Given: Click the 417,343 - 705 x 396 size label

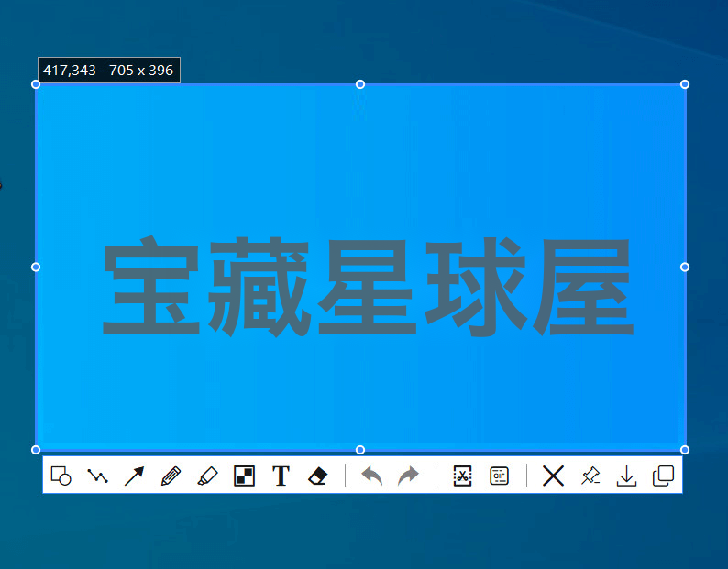Looking at the screenshot, I should pos(108,70).
